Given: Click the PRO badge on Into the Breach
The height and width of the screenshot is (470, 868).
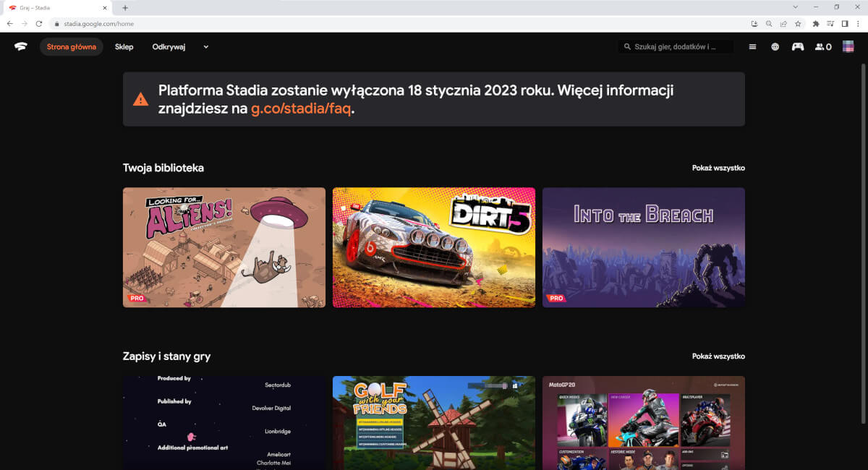Looking at the screenshot, I should (556, 297).
